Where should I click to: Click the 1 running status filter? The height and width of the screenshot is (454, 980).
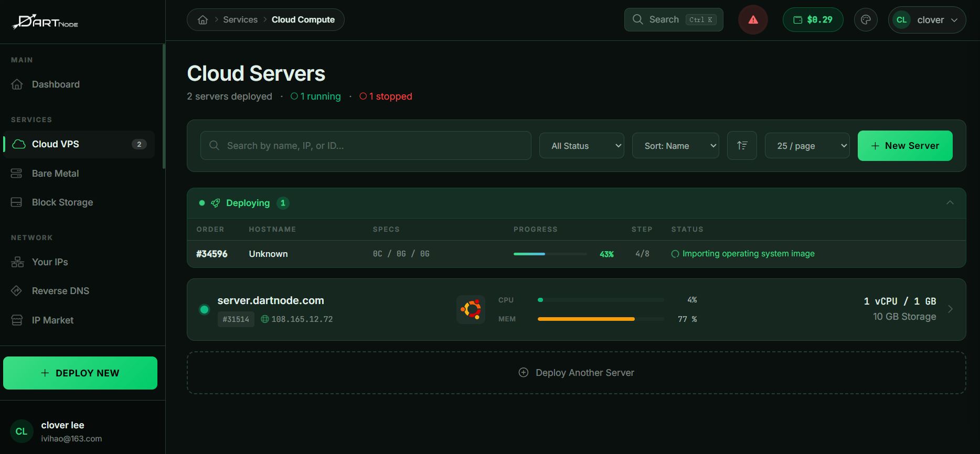click(x=316, y=96)
